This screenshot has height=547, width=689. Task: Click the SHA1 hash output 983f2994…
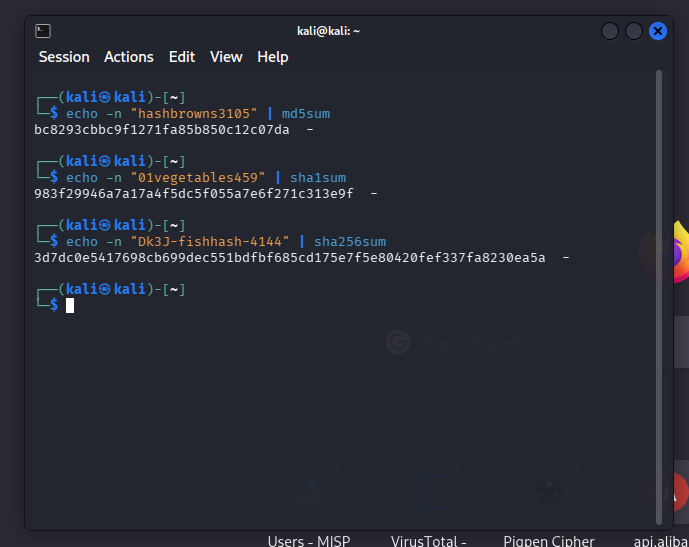tap(194, 194)
